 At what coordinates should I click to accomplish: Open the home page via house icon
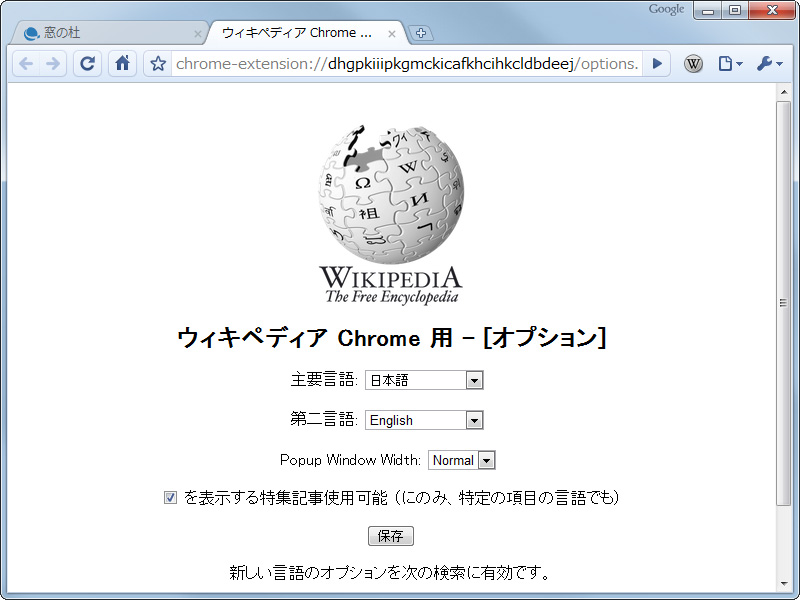122,64
